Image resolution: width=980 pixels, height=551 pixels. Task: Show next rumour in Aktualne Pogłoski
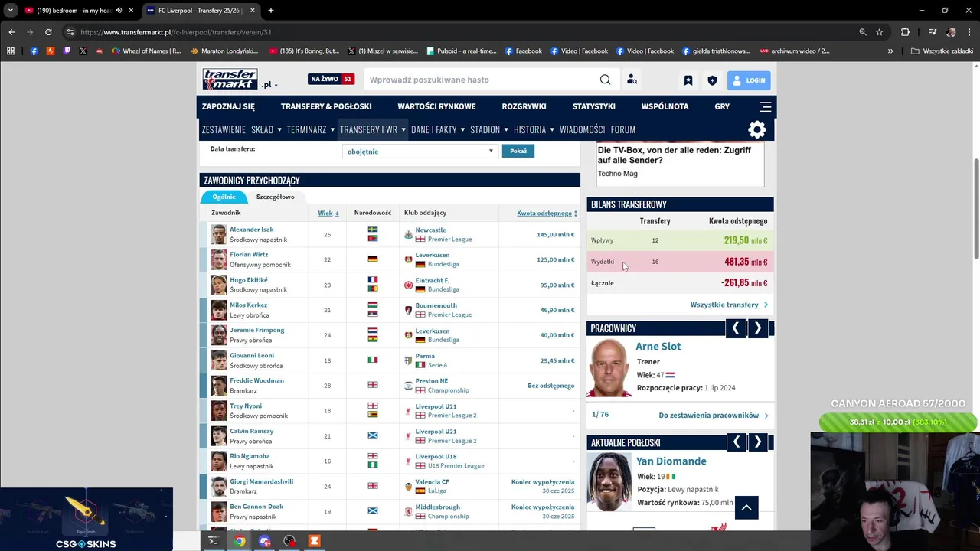coord(758,442)
